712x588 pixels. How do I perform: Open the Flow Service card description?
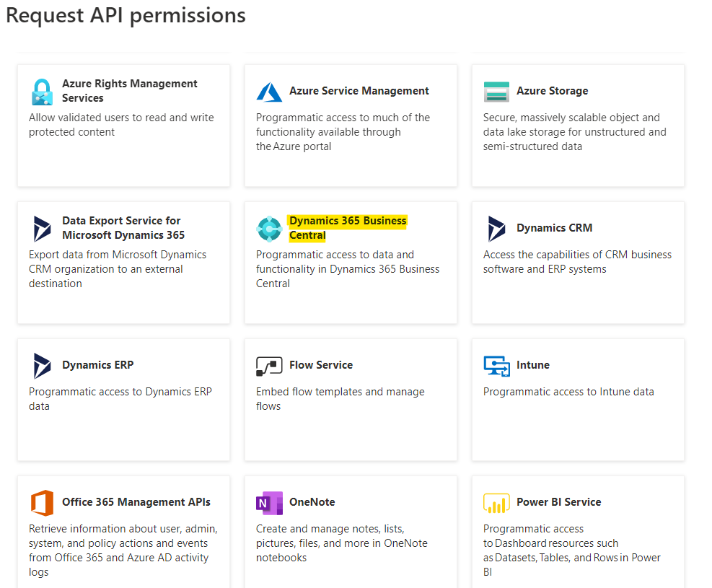[340, 399]
